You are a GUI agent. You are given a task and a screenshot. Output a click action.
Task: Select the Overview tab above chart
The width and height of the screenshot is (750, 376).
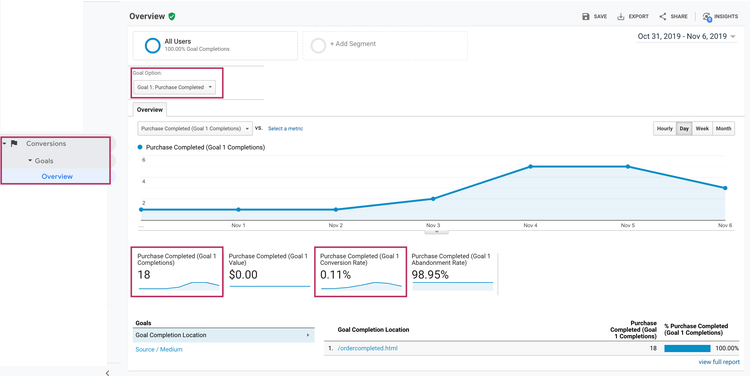pos(150,110)
